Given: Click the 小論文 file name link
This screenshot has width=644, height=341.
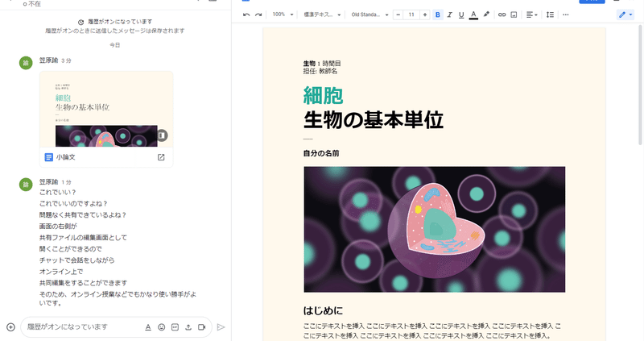Looking at the screenshot, I should coord(66,157).
